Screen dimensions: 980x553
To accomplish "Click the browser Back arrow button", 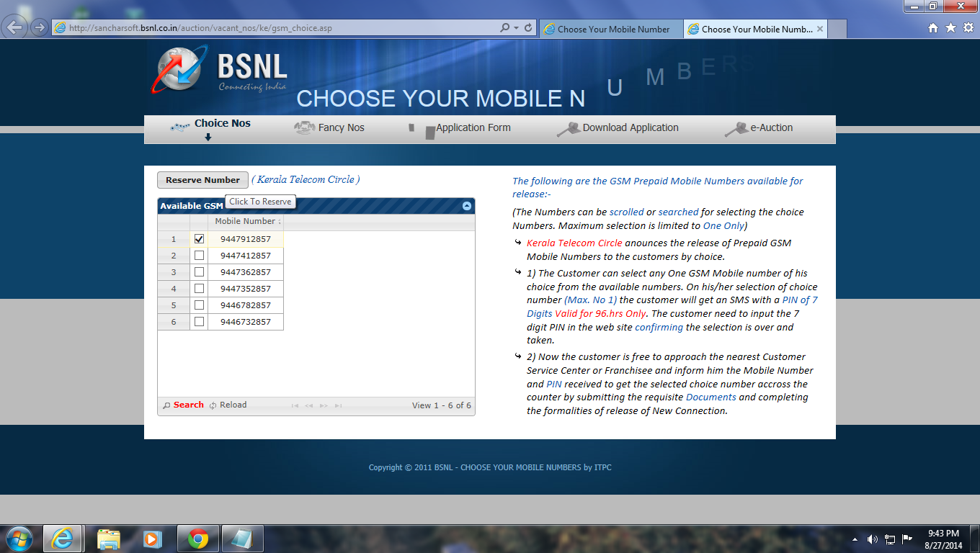I will click(16, 27).
